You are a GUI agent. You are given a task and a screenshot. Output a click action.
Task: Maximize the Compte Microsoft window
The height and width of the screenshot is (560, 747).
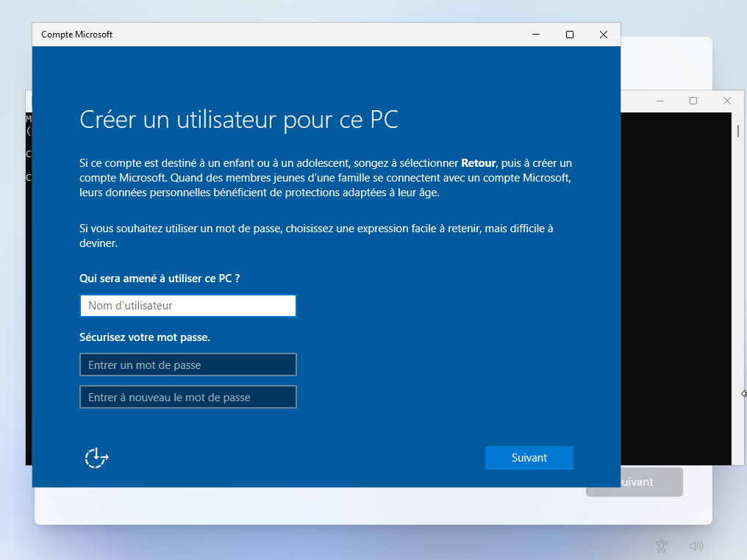click(569, 35)
